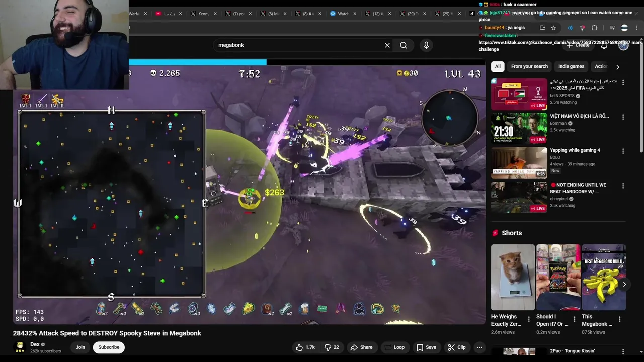Open the 2Pac - Tongue Kissin' title

pyautogui.click(x=573, y=351)
